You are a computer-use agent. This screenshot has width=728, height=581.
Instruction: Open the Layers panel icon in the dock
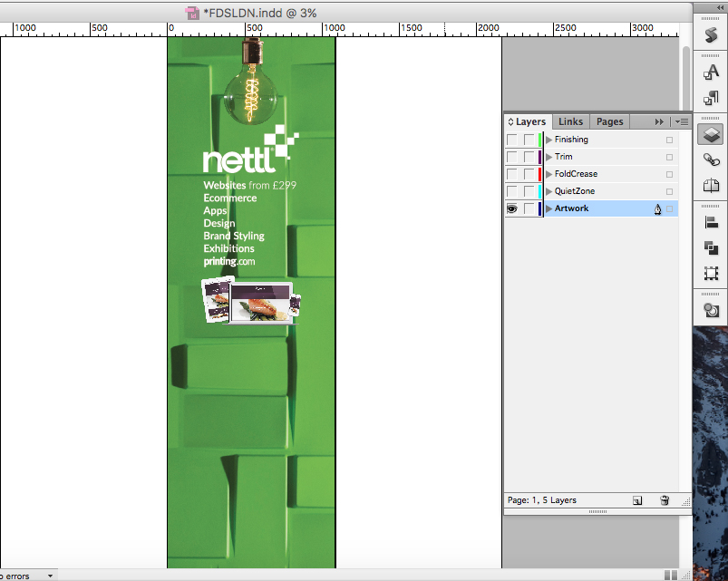712,135
